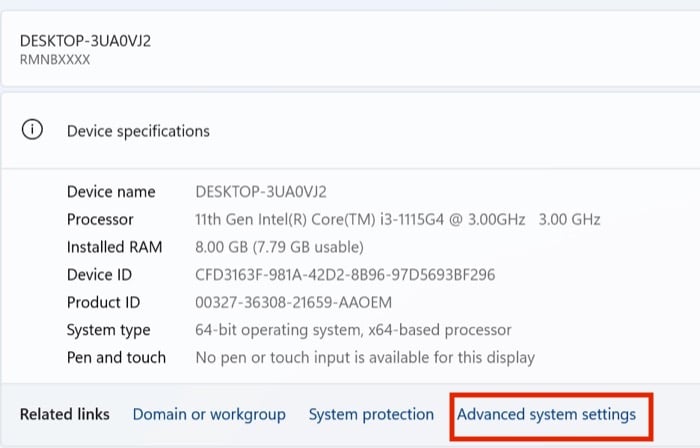Select the Device ID value CFD3163F

click(x=345, y=275)
